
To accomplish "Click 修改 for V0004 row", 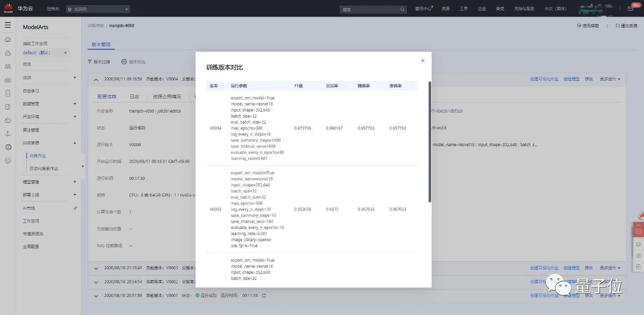I will point(589,79).
